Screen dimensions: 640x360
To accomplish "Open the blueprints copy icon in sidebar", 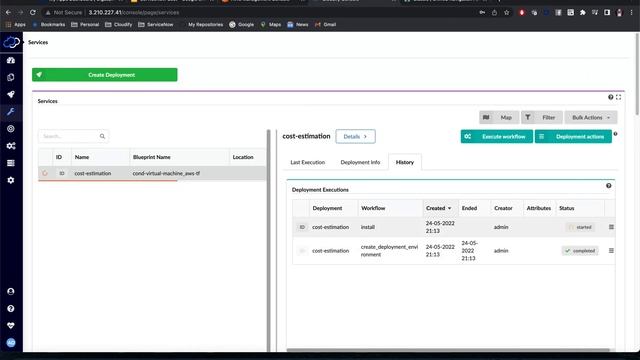I will (x=11, y=77).
